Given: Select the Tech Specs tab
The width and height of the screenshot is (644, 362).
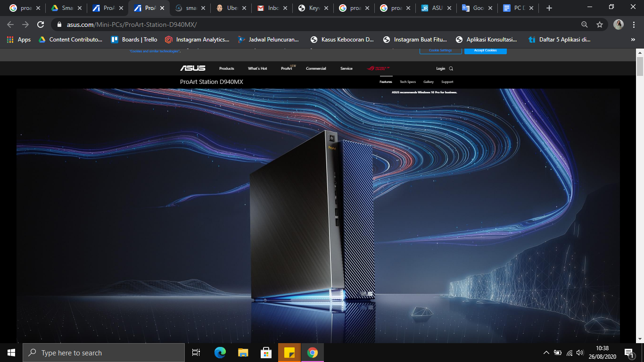Looking at the screenshot, I should 408,82.
